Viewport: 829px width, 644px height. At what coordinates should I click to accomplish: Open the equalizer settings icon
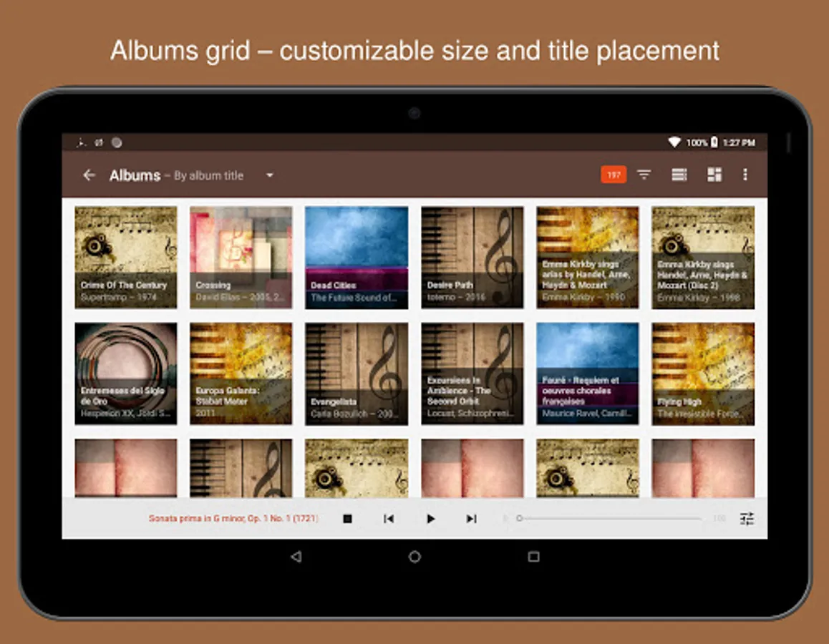click(747, 519)
